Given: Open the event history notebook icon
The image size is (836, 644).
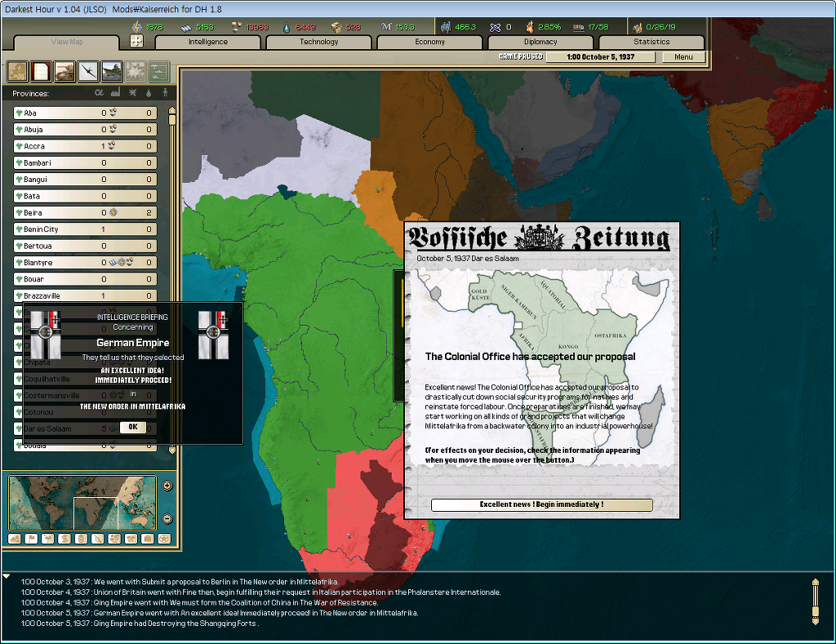Looking at the screenshot, I should pyautogui.click(x=41, y=71).
